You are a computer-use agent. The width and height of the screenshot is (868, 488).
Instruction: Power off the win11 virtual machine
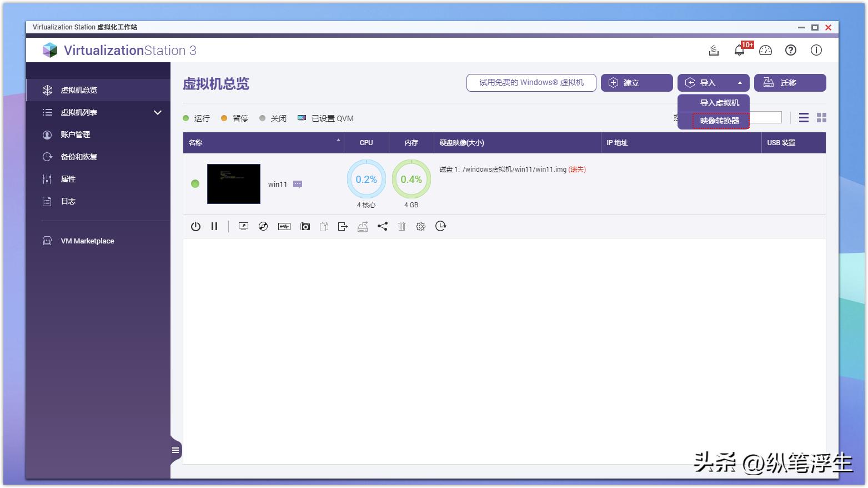pyautogui.click(x=195, y=226)
